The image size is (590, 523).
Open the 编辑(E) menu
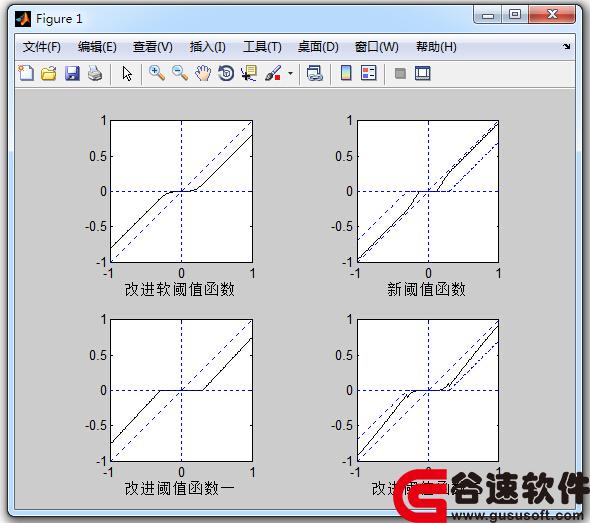(97, 47)
